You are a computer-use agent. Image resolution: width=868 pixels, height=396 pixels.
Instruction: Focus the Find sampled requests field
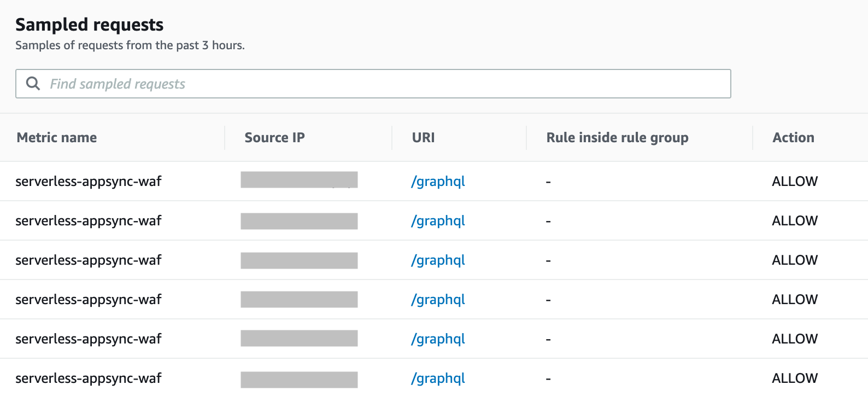coord(383,84)
